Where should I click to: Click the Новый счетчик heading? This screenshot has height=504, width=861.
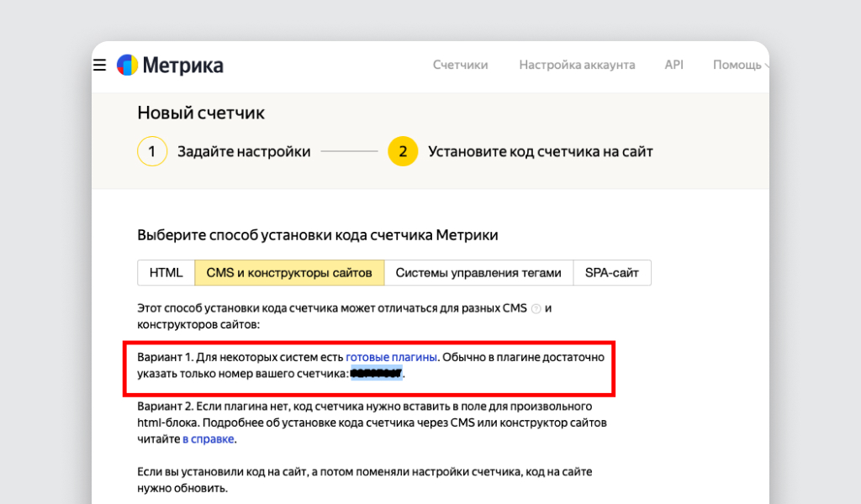point(201,113)
